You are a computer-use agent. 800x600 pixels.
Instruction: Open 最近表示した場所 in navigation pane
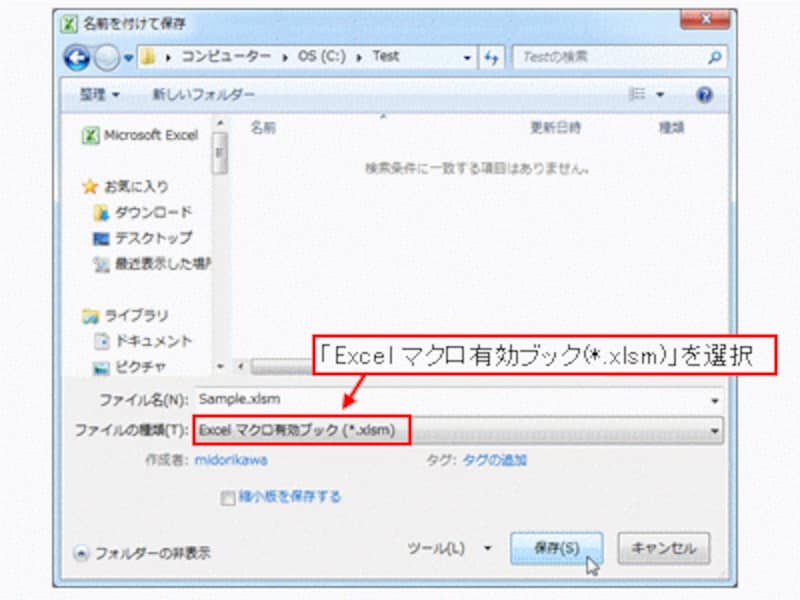[163, 264]
